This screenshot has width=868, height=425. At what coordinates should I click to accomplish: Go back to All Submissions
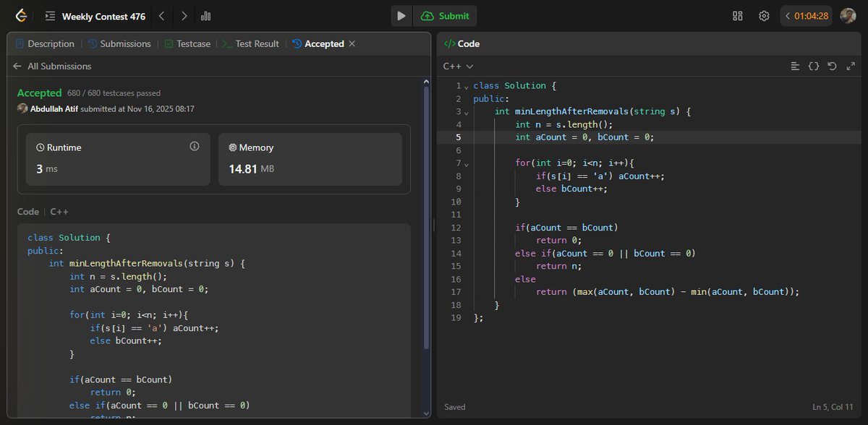(52, 66)
